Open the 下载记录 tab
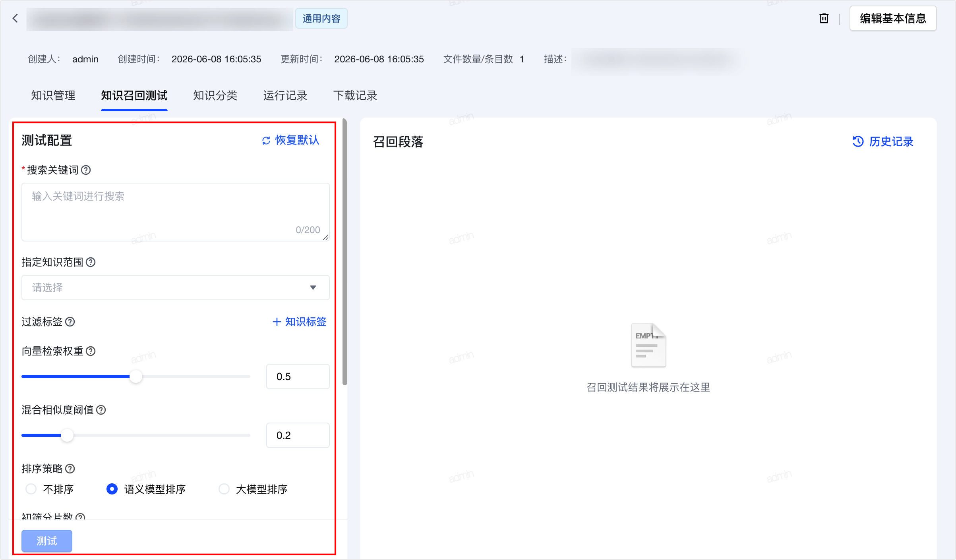The image size is (956, 560). 355,95
